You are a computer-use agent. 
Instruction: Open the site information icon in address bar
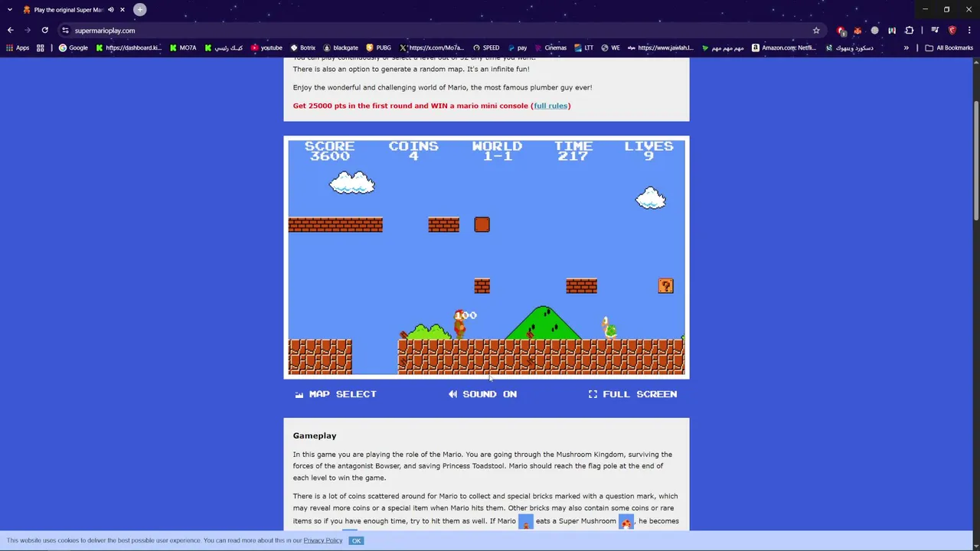pyautogui.click(x=65, y=31)
